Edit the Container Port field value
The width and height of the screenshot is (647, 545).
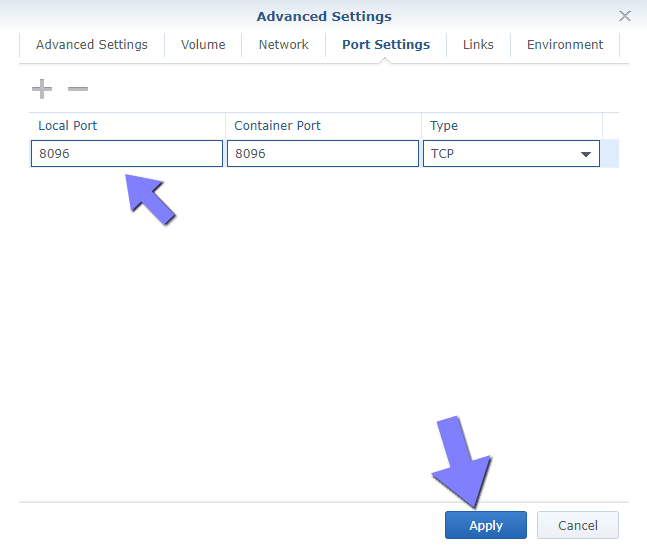click(x=323, y=153)
